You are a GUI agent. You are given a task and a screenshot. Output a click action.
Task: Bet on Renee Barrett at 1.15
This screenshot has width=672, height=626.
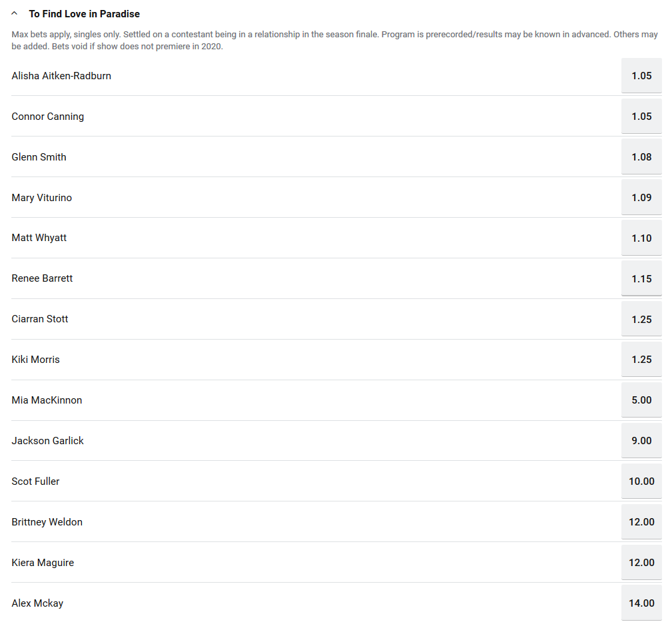[641, 279]
